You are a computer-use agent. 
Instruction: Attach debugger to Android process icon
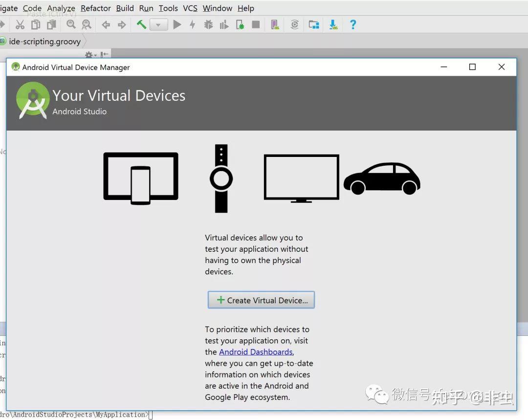240,24
